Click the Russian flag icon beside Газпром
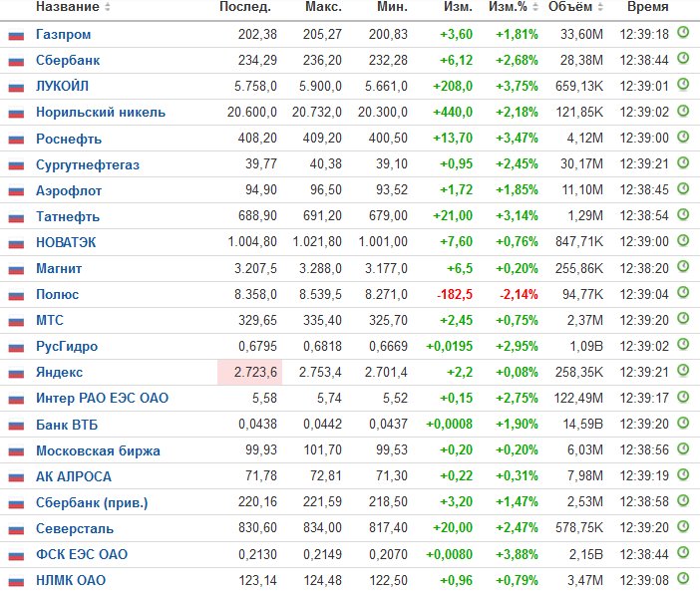 (16, 35)
